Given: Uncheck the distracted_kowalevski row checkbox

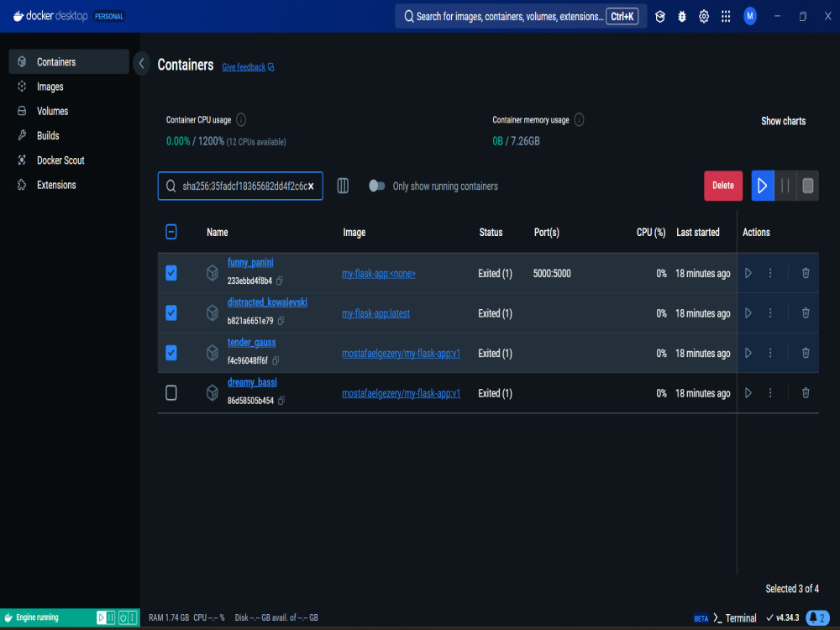Looking at the screenshot, I should pos(171,312).
